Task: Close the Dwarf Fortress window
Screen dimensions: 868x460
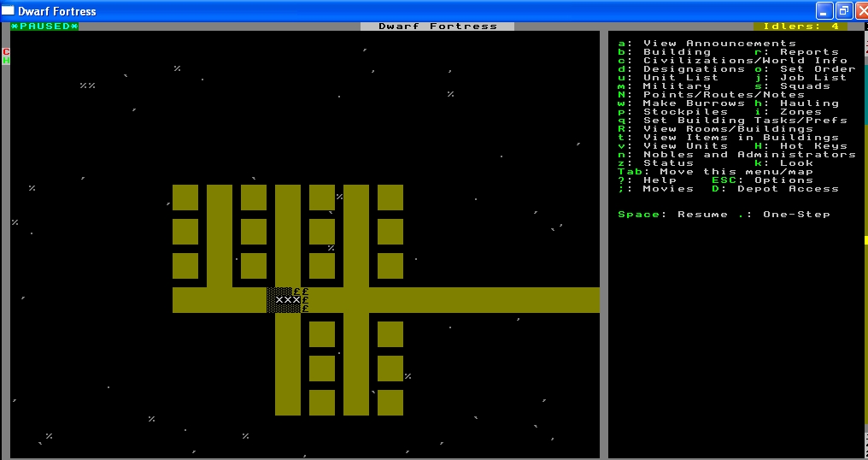Action: pyautogui.click(x=863, y=10)
